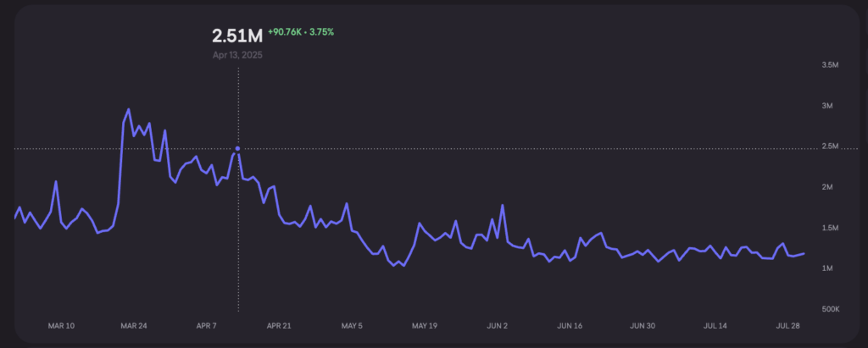Click the JUN 30 date tick
The image size is (868, 348).
(x=643, y=325)
